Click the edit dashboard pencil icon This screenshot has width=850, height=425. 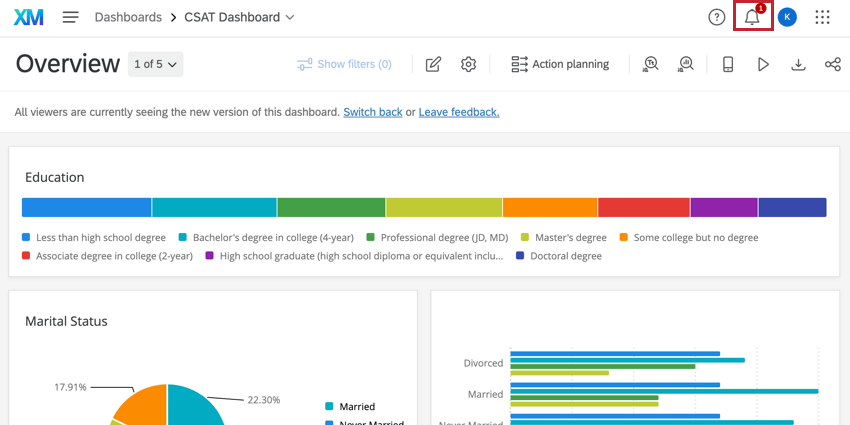point(433,64)
